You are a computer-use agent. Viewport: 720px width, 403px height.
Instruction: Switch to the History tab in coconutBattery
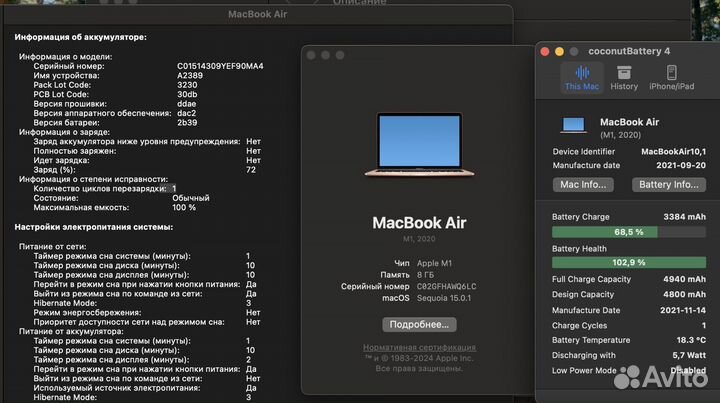[624, 78]
